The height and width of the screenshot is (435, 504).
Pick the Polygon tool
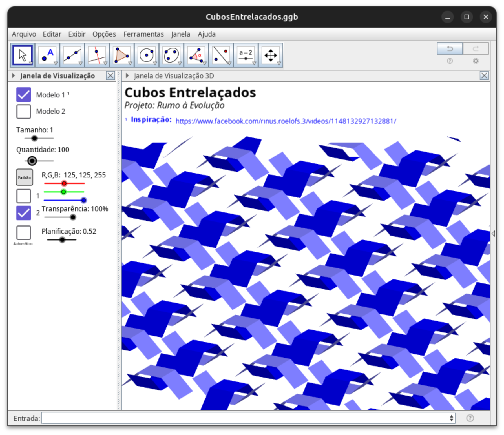(122, 55)
